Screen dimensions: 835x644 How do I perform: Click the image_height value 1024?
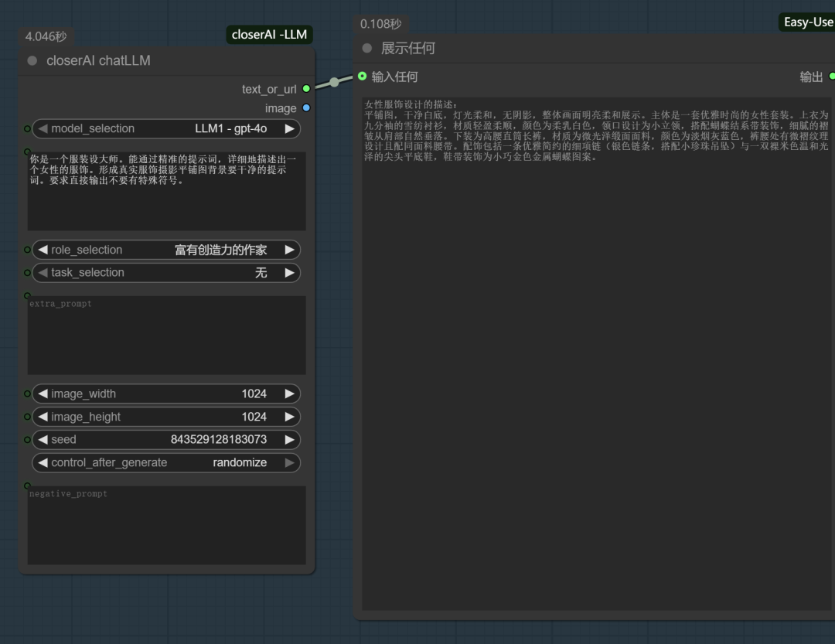(x=254, y=417)
